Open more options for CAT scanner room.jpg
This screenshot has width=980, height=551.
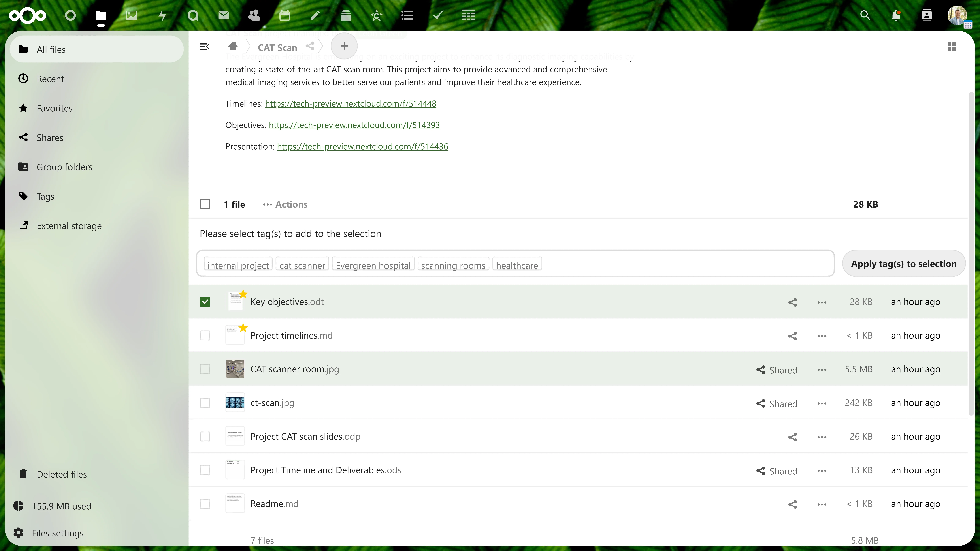(x=822, y=370)
